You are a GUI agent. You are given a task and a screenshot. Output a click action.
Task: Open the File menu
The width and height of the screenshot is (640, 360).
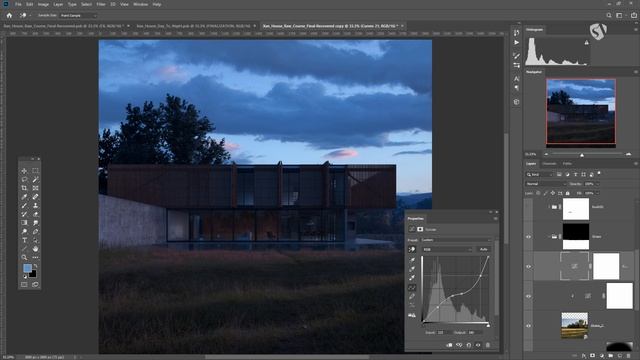(x=18, y=4)
